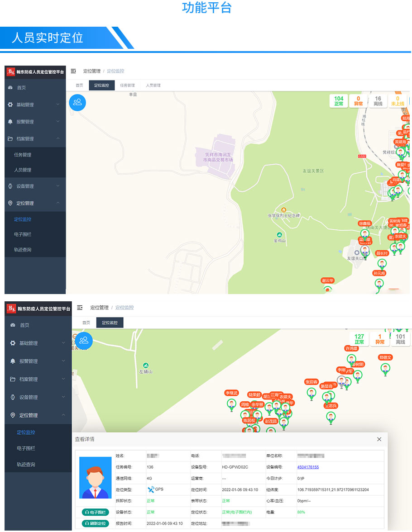412x532 pixels.
Task: Click the 左辅山 mountain icon on map
Action: (145, 365)
